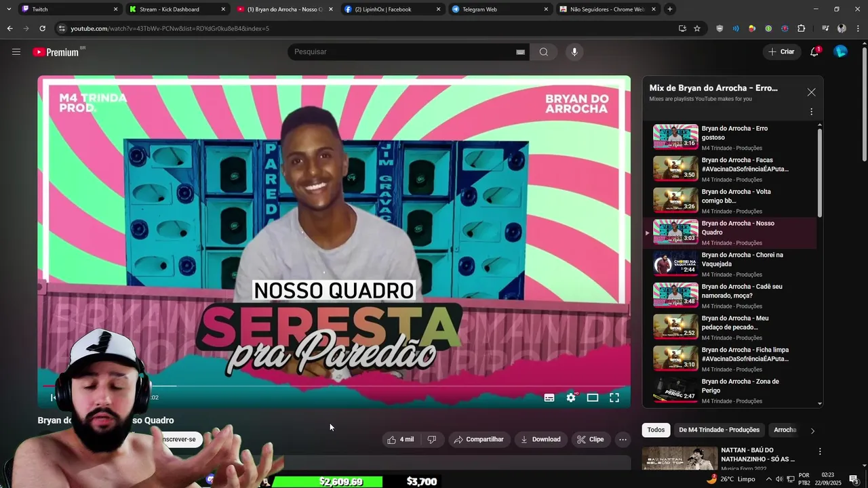This screenshot has height=488, width=868.
Task: Open the on-screen keyboard in search box
Action: coord(520,52)
